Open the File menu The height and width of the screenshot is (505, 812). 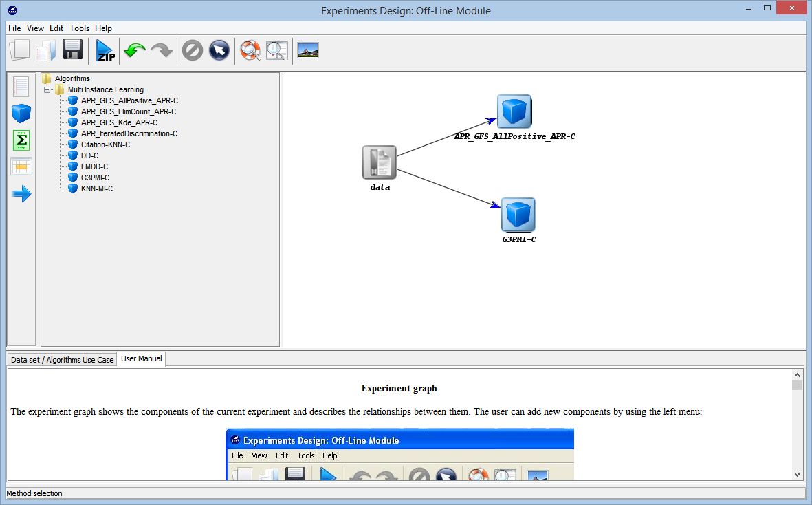click(14, 28)
